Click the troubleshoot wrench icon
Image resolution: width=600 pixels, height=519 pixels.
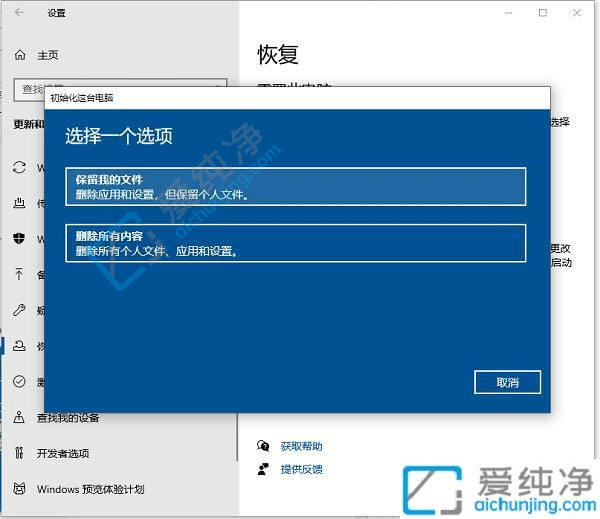(19, 310)
